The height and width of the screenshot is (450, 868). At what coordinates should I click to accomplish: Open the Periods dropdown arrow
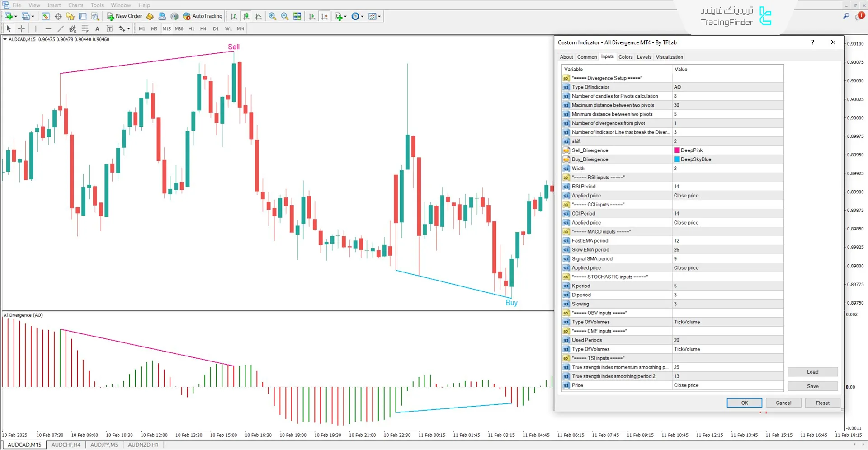coord(362,16)
